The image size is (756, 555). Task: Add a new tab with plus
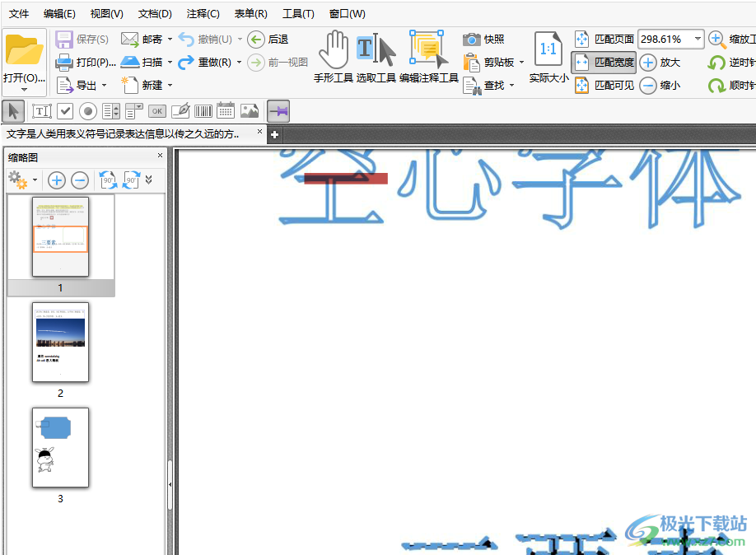pyautogui.click(x=275, y=134)
